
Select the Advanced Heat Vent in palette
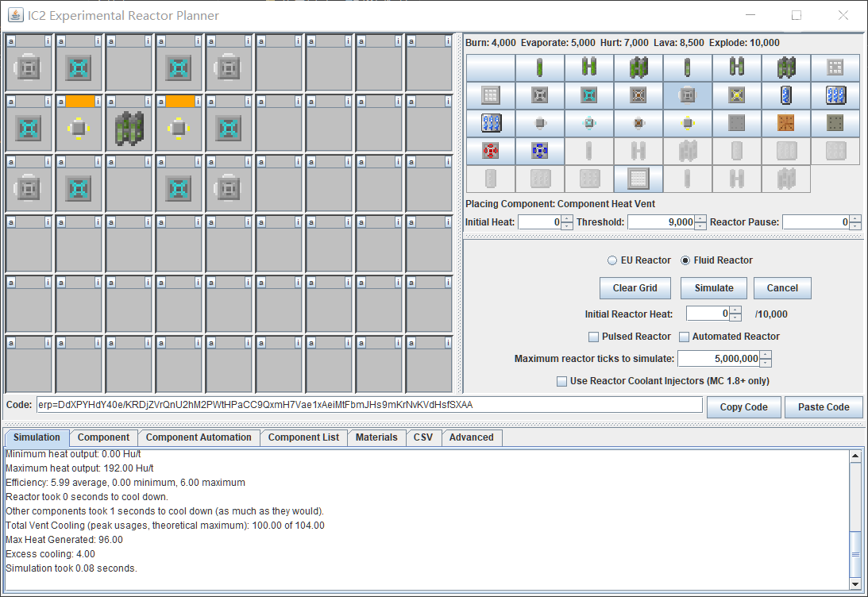[589, 96]
